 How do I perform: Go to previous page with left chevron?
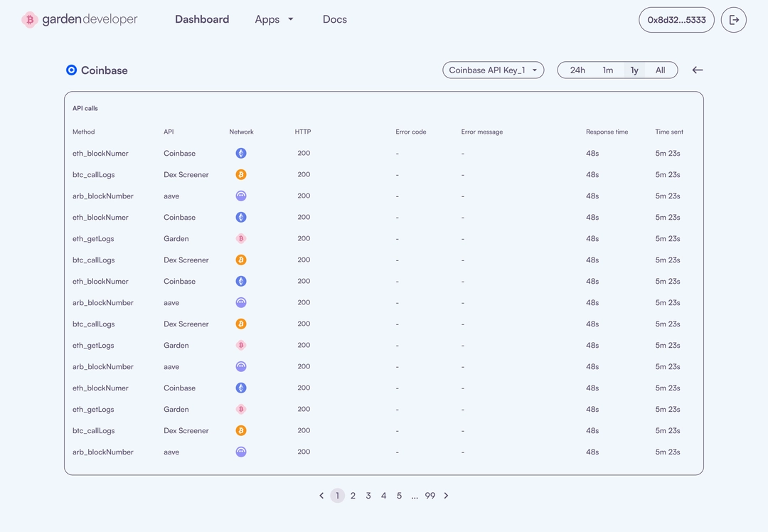pos(321,496)
